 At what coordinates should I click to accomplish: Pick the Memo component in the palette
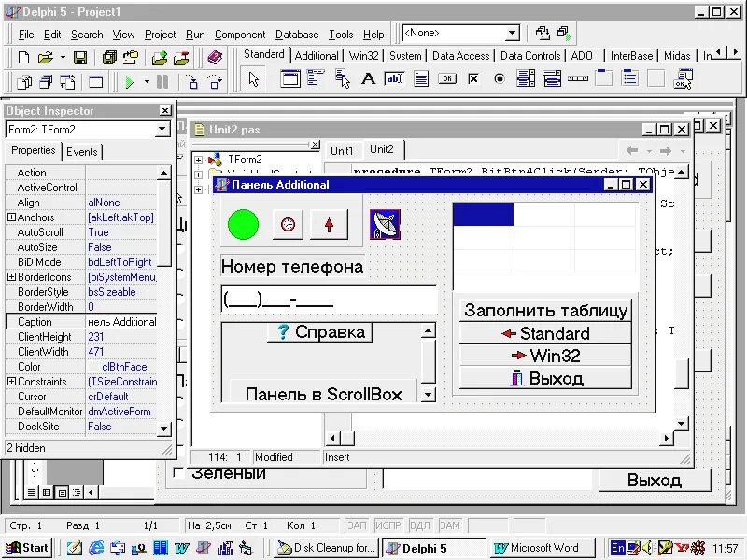421,78
